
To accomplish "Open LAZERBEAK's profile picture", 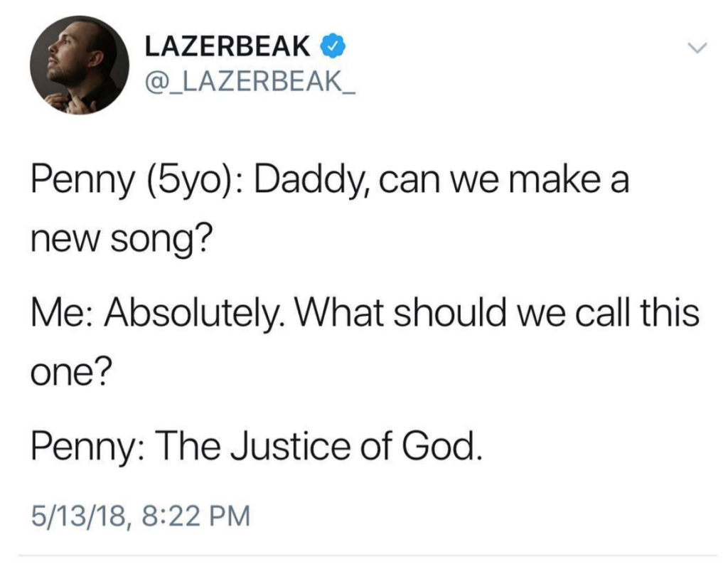I will [80, 65].
